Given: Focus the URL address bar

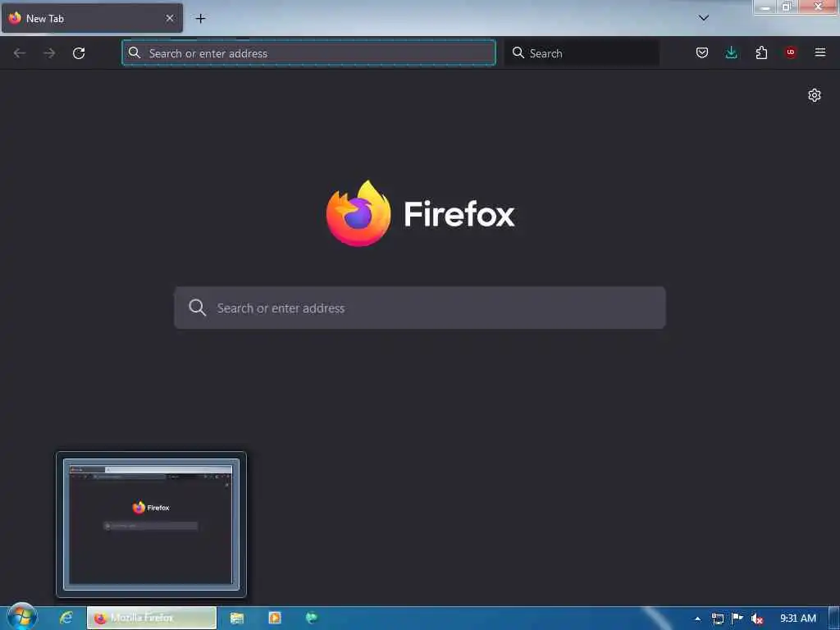Looking at the screenshot, I should pos(308,53).
